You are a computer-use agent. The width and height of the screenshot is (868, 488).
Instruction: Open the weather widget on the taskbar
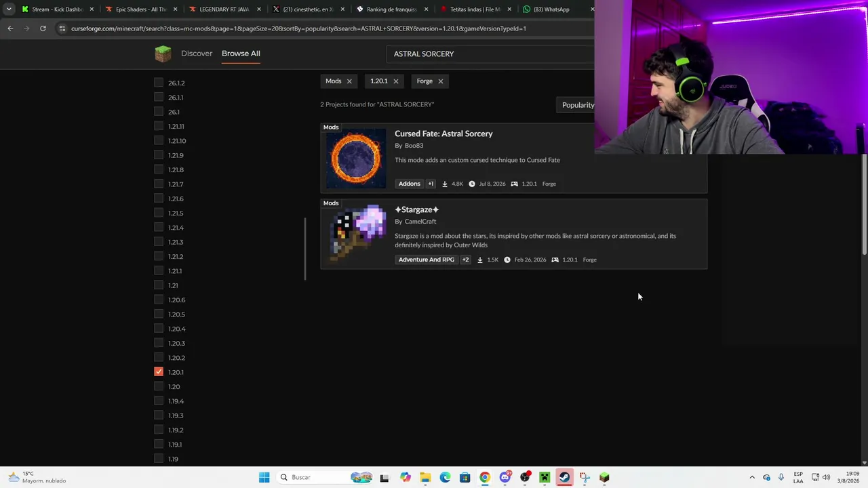point(37,477)
